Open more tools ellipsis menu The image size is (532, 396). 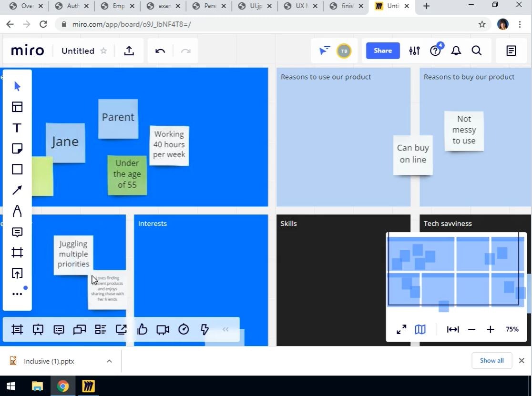tap(17, 294)
